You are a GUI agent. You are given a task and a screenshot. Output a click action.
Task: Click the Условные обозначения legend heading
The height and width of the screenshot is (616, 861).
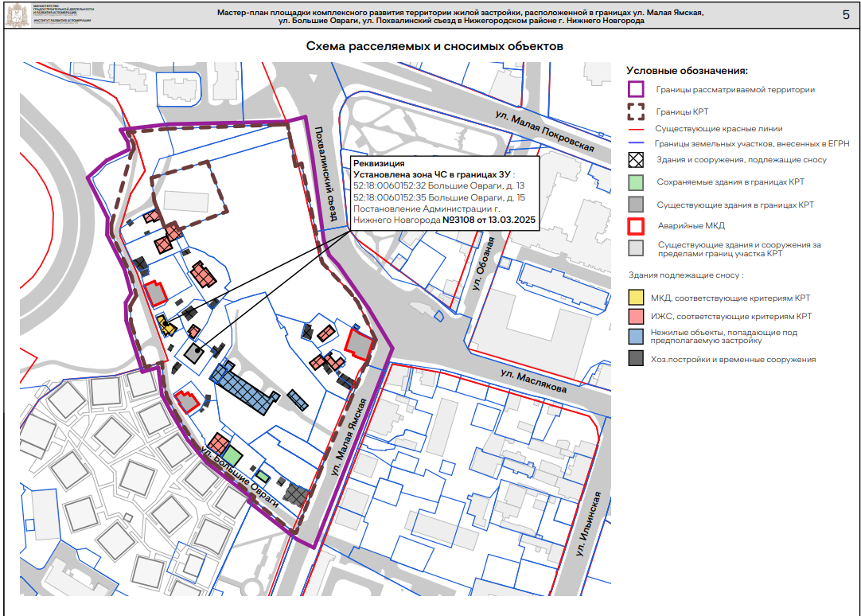687,71
